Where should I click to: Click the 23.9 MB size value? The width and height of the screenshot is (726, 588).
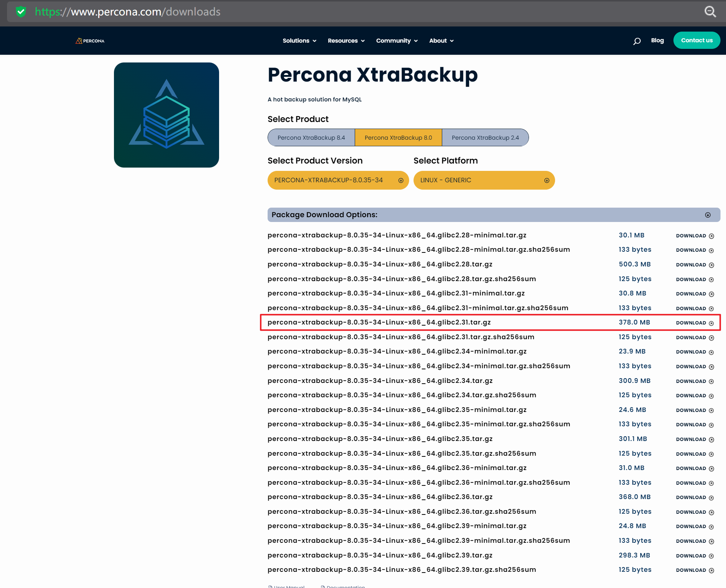[x=632, y=351]
